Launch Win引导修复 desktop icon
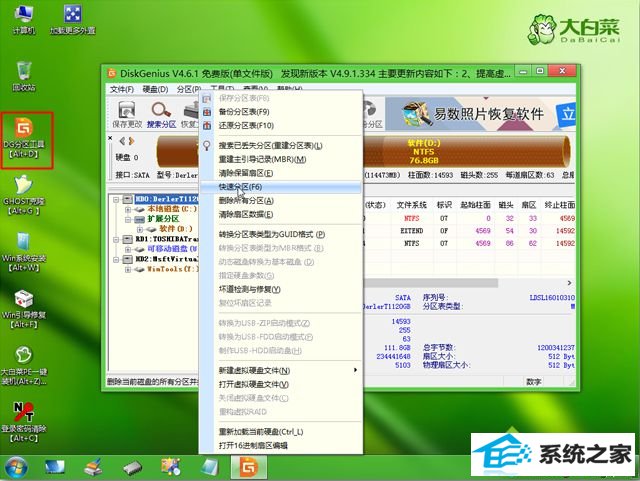640x481 pixels. coord(24,309)
